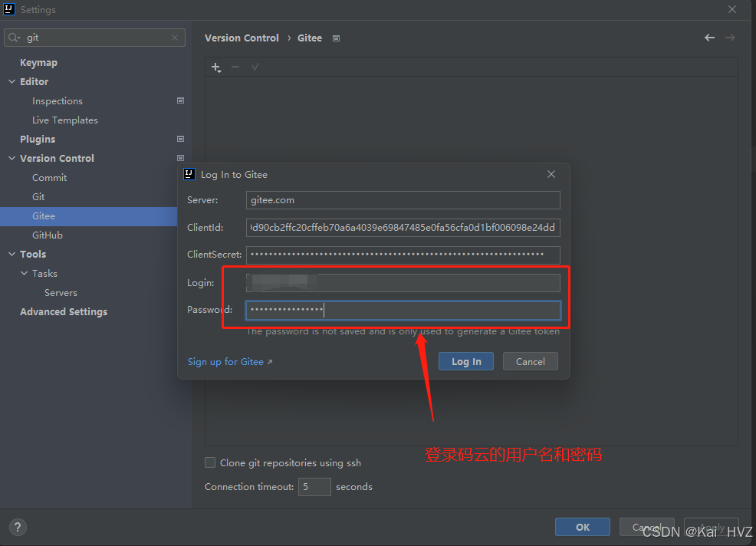Viewport: 756px width, 546px height.
Task: Click the project-level icon next to Plugins
Action: point(180,139)
